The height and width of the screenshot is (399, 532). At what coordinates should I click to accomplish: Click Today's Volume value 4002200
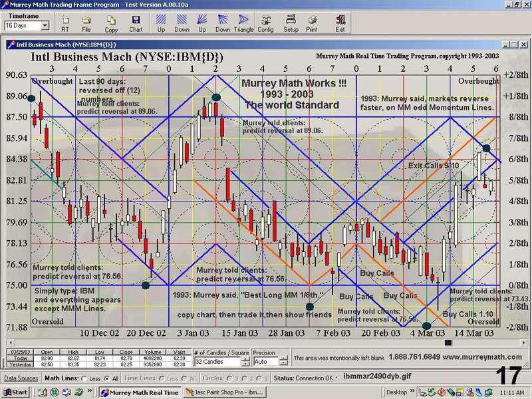[x=153, y=358]
